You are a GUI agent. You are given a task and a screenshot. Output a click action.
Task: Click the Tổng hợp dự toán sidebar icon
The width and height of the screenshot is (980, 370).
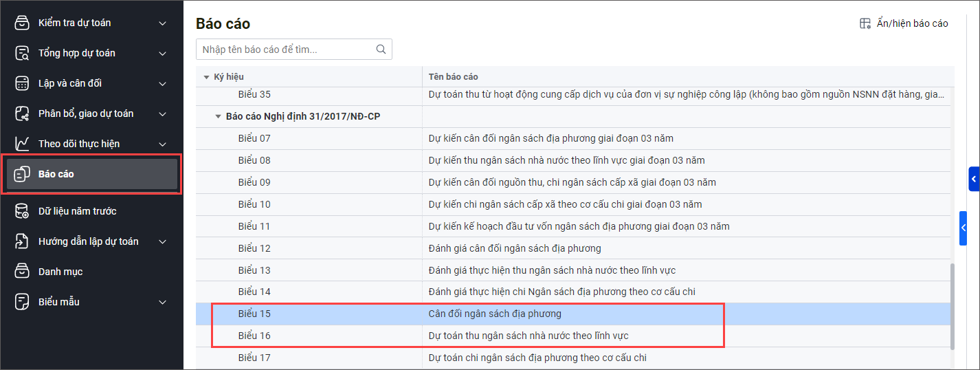click(x=23, y=53)
